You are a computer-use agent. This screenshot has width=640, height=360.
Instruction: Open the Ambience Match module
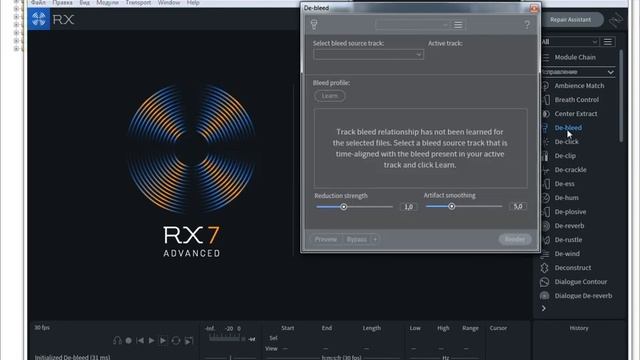point(579,86)
